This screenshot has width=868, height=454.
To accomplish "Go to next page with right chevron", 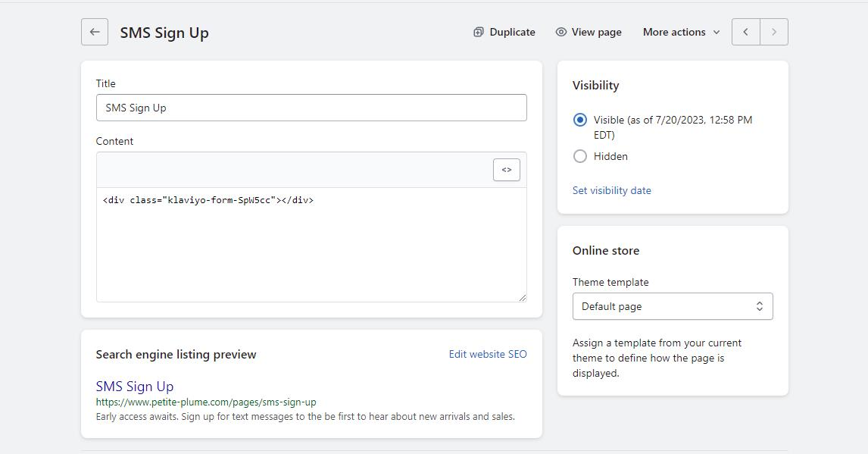I will pos(773,32).
